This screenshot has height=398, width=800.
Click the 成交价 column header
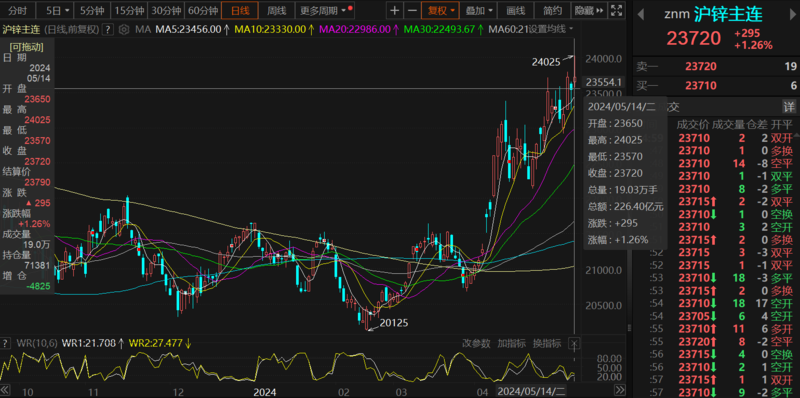[692, 124]
